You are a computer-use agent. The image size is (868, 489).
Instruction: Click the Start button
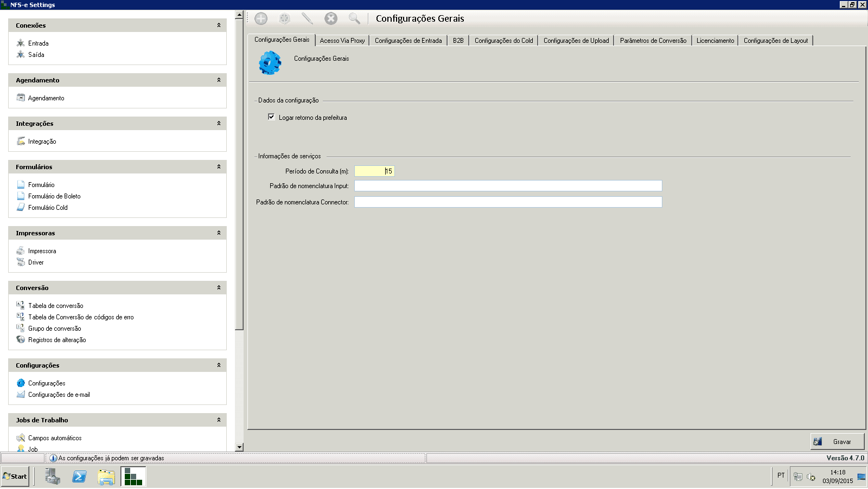(x=15, y=477)
